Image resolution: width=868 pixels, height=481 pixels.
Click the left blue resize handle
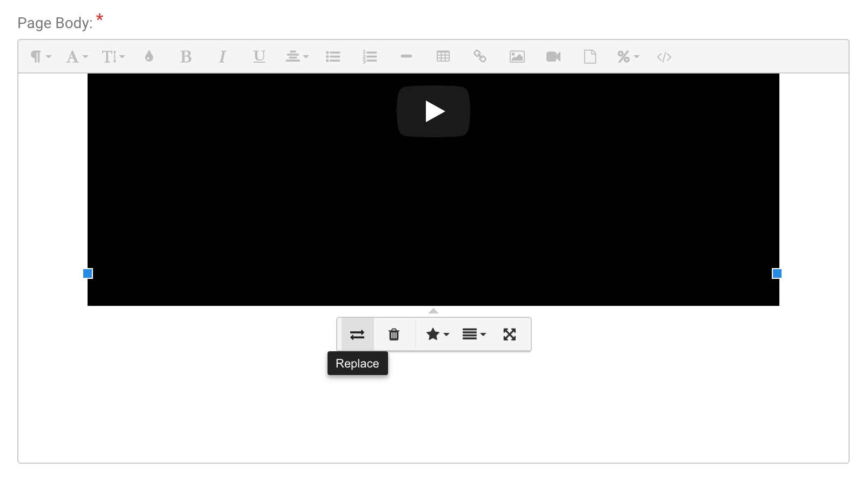coord(88,273)
